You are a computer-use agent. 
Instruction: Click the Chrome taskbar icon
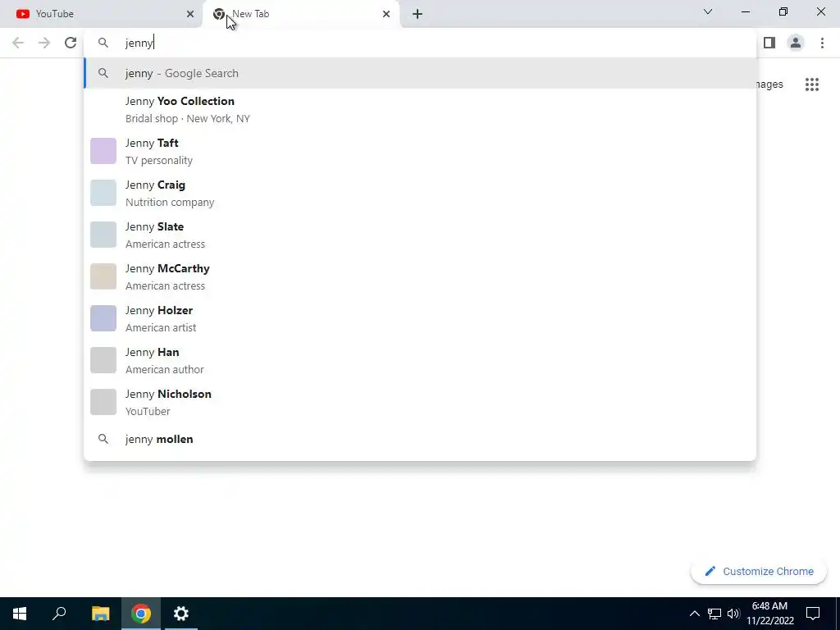[141, 614]
